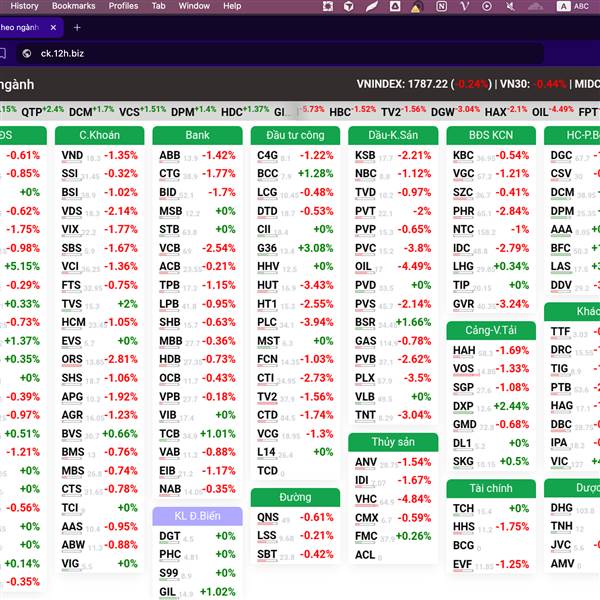Click DGW in the scrolling ticker strip

[x=443, y=112]
